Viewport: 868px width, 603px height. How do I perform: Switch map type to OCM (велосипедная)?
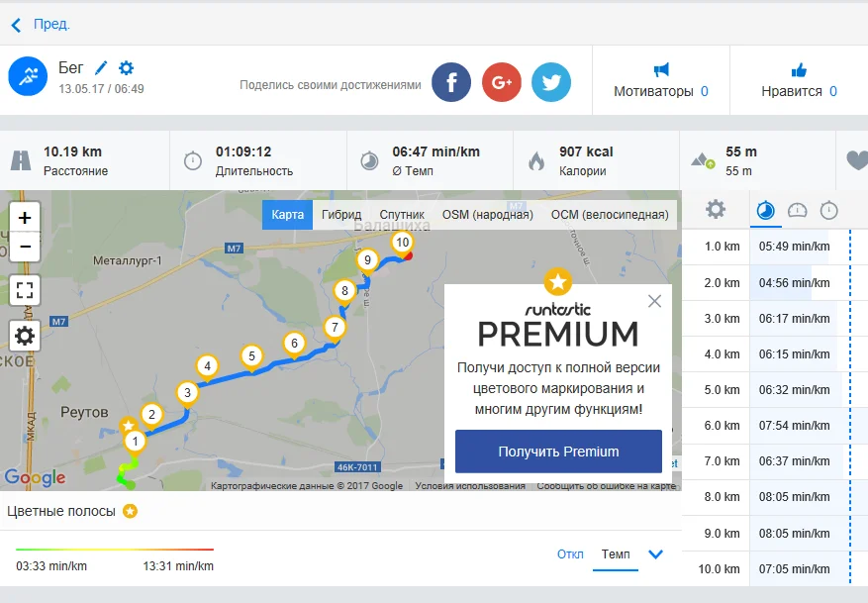click(x=610, y=215)
